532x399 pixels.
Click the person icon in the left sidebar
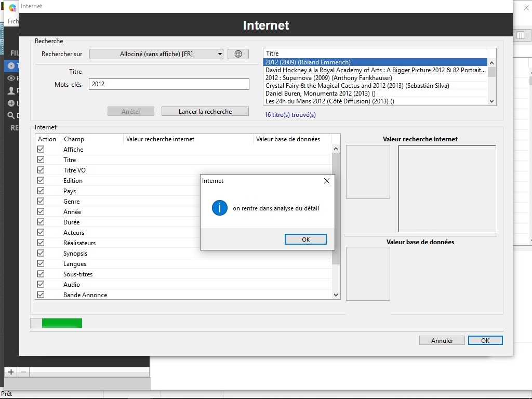point(11,91)
